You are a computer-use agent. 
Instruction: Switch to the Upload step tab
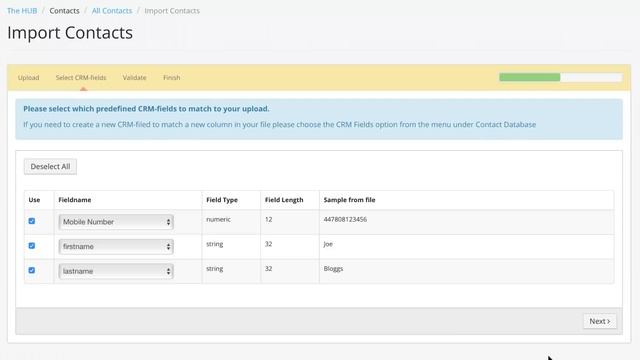coord(29,78)
